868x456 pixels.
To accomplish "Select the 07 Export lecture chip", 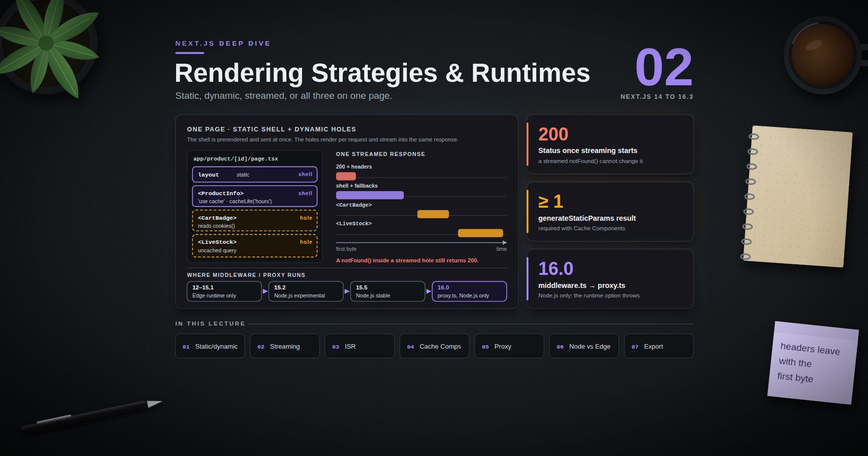I will pyautogui.click(x=659, y=346).
